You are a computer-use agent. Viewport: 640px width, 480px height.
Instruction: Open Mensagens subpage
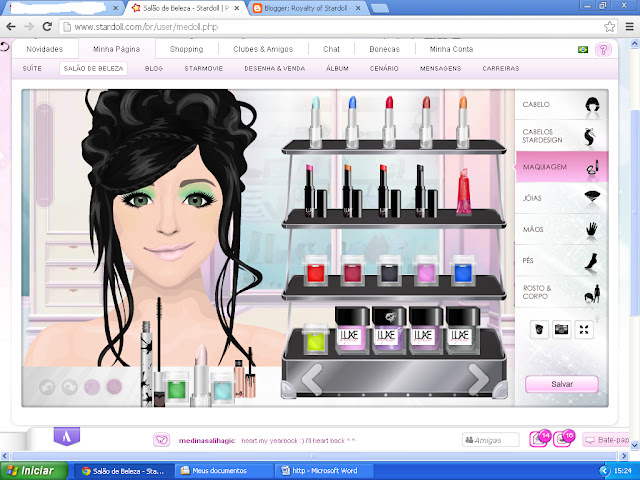[440, 68]
